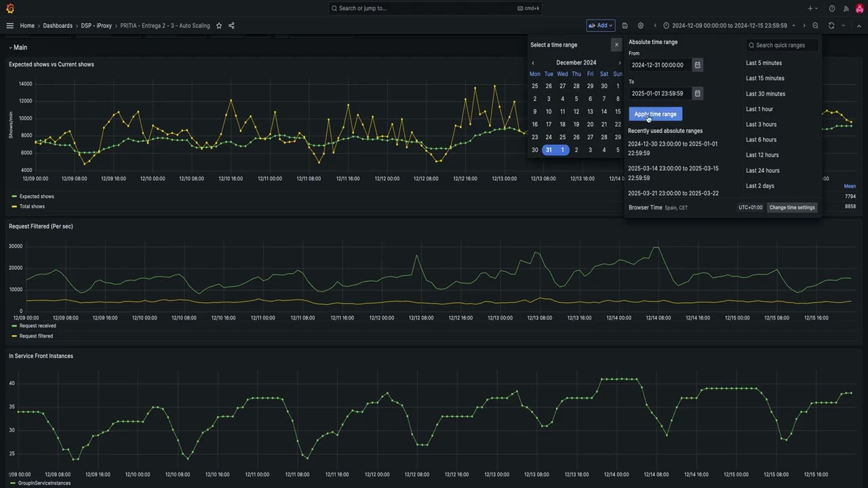Collapse the Main row section

point(18,47)
